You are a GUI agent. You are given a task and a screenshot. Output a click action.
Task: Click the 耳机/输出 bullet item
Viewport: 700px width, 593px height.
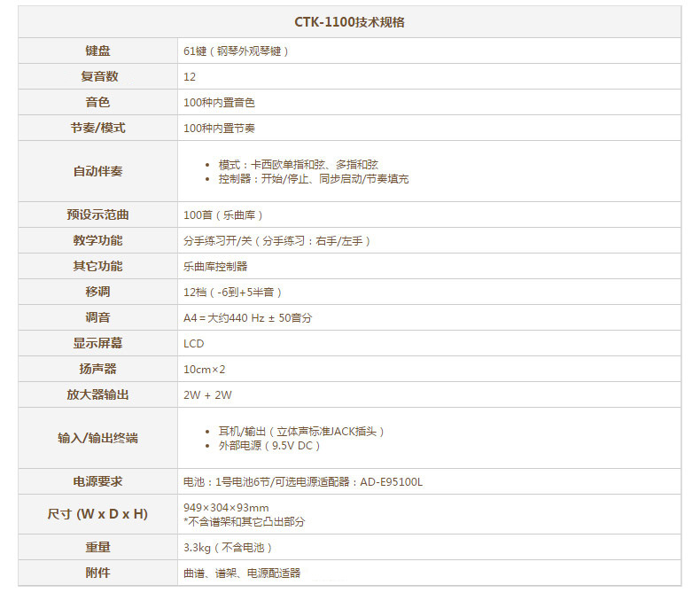coord(301,432)
